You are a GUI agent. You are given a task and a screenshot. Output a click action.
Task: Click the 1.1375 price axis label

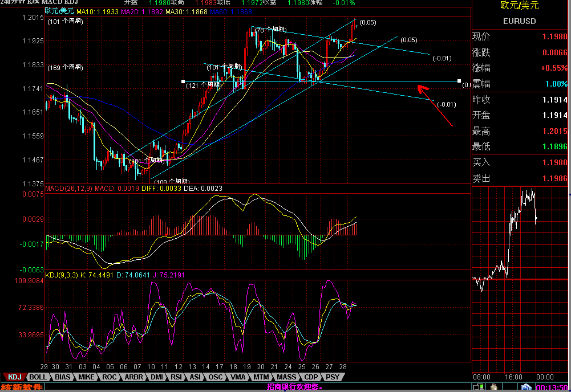point(33,183)
